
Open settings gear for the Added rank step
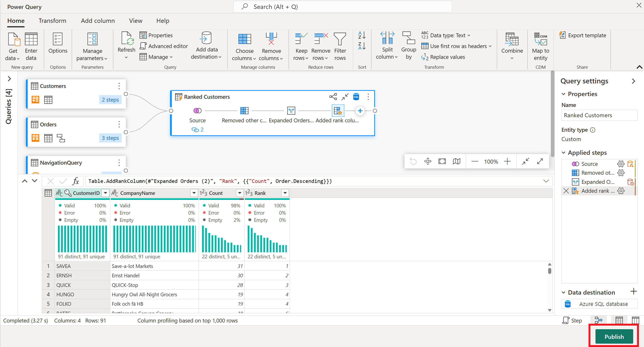tap(621, 191)
